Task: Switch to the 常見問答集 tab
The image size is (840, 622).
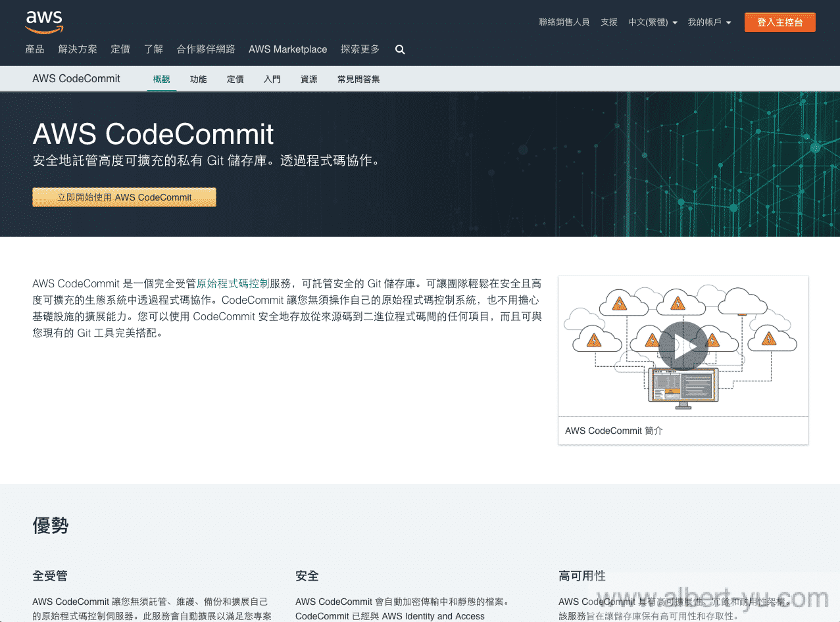Action: coord(358,79)
